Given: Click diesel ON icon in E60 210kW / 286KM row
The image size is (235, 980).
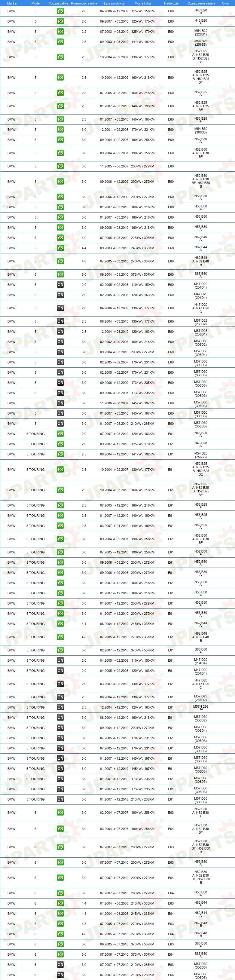Looking at the screenshot, I should click(x=60, y=424).
